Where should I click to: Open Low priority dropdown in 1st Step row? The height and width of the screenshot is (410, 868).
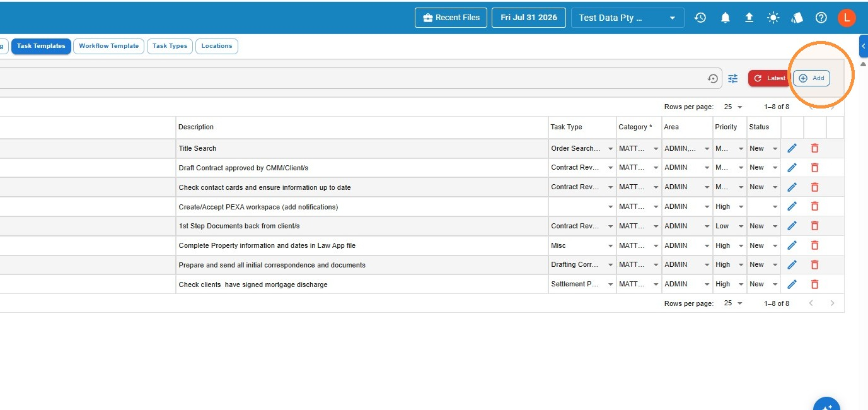click(730, 226)
